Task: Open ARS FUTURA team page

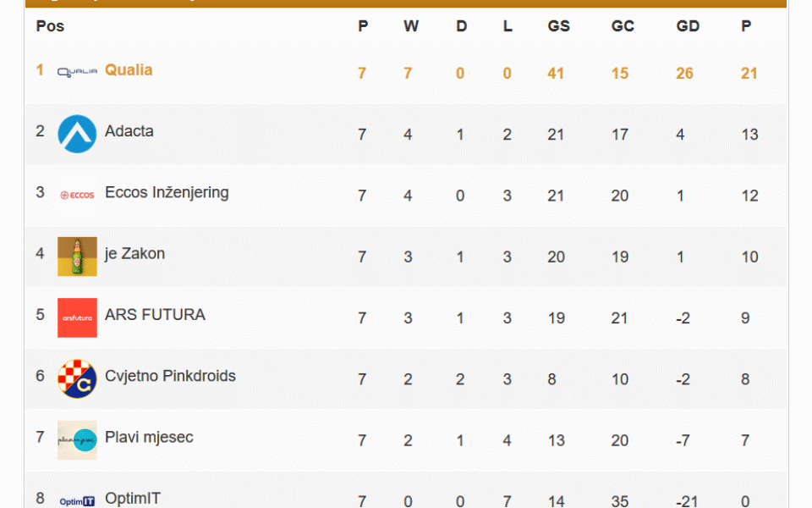Action: (x=155, y=315)
